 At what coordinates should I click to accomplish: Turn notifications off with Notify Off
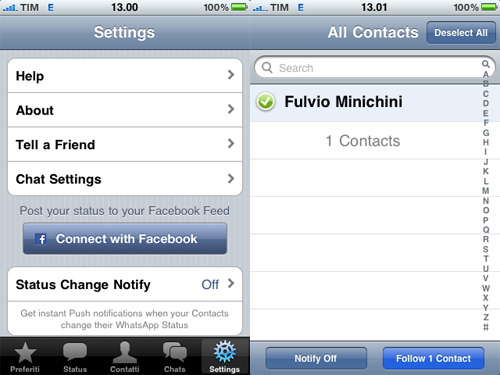click(x=316, y=358)
